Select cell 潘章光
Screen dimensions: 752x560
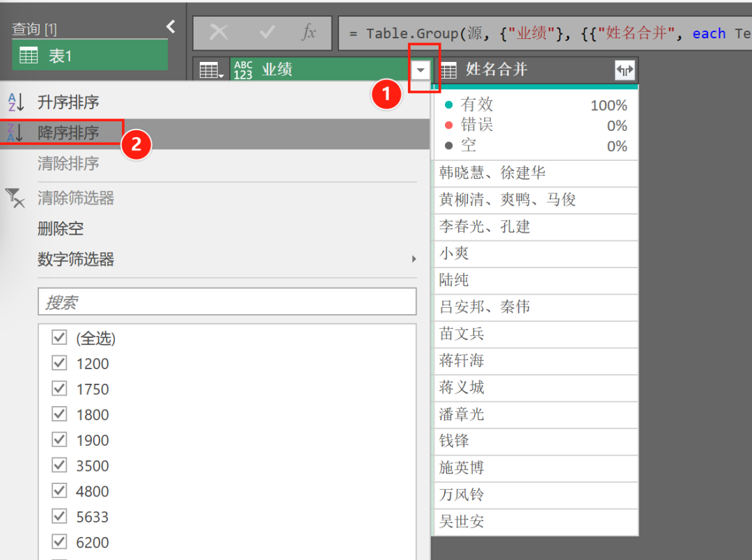(x=536, y=414)
